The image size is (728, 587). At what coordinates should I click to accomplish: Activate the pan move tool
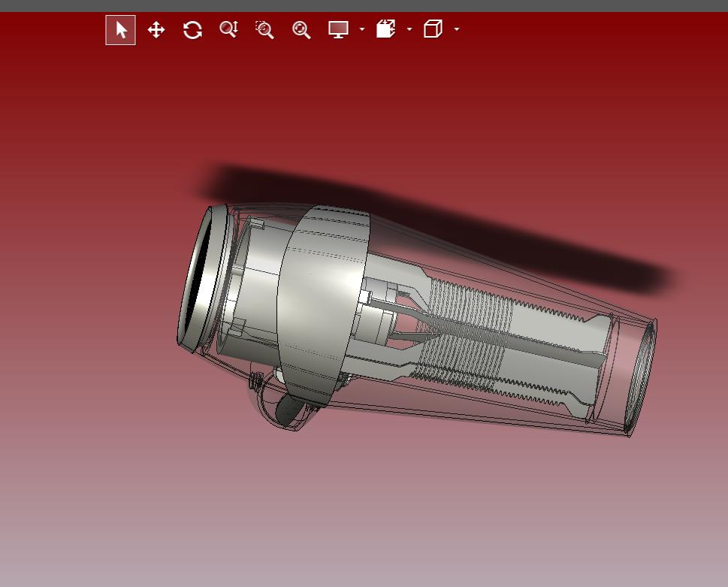[x=156, y=30]
